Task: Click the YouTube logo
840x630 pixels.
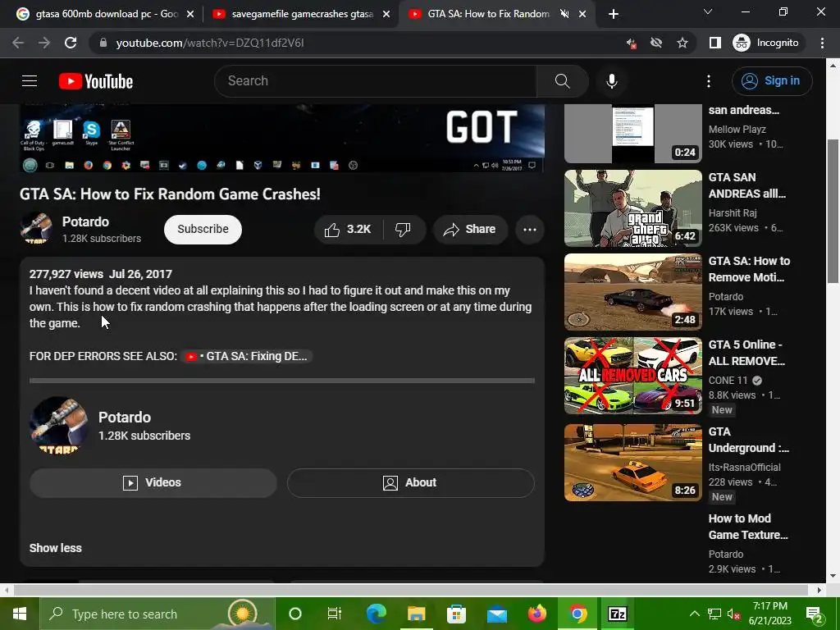Action: tap(96, 81)
